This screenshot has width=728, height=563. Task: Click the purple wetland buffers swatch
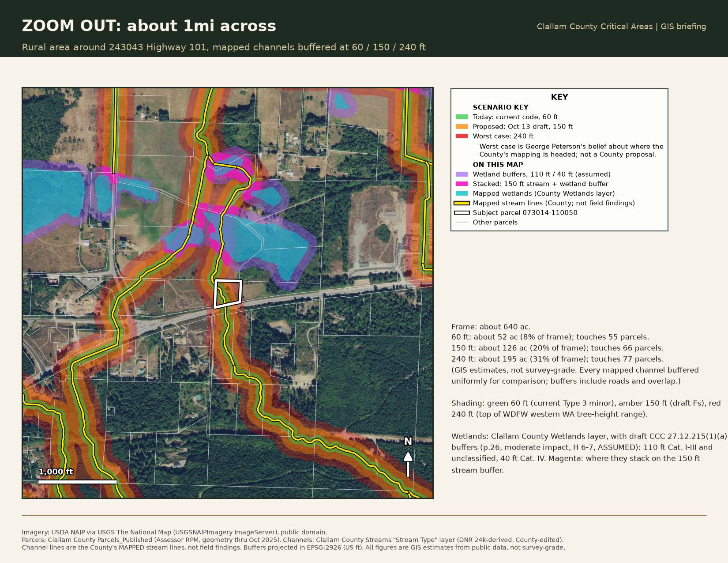tap(462, 174)
